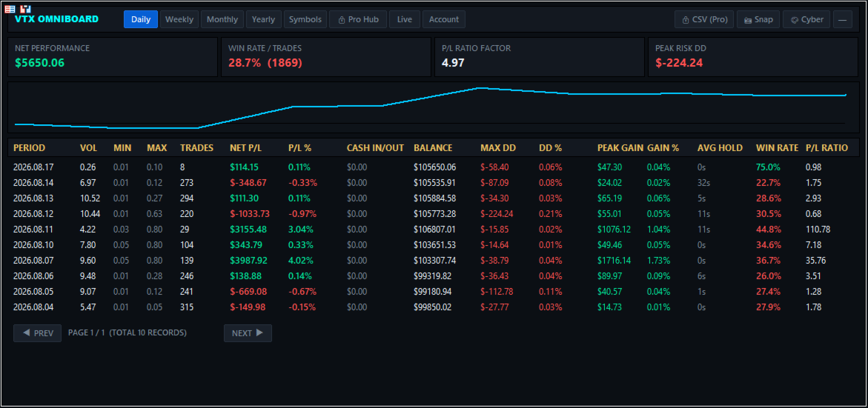Click the chart icon beside the table icon
Image resolution: width=868 pixels, height=408 pixels.
25,9
